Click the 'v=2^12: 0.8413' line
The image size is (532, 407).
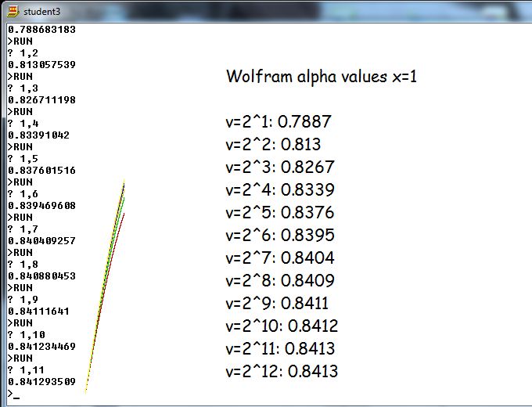(282, 372)
